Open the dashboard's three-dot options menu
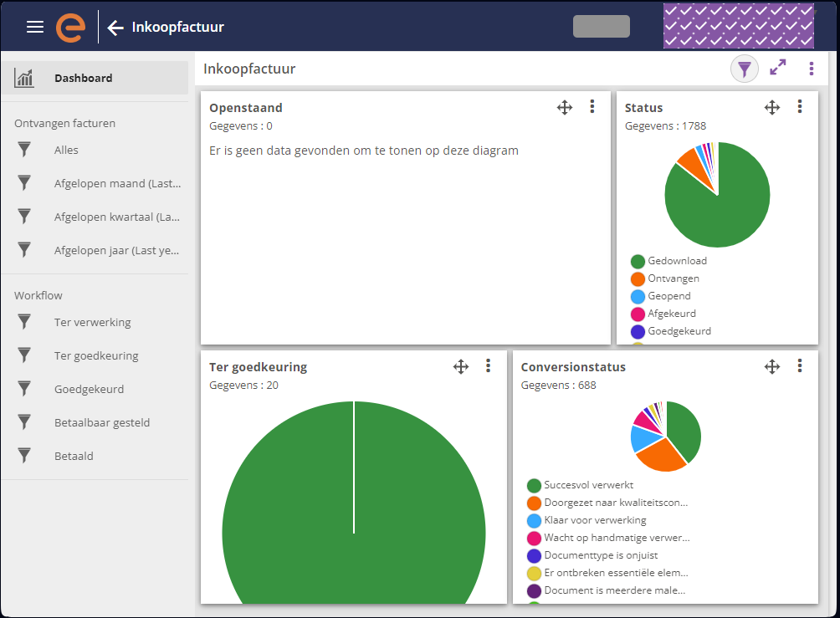Image resolution: width=840 pixels, height=618 pixels. tap(811, 69)
